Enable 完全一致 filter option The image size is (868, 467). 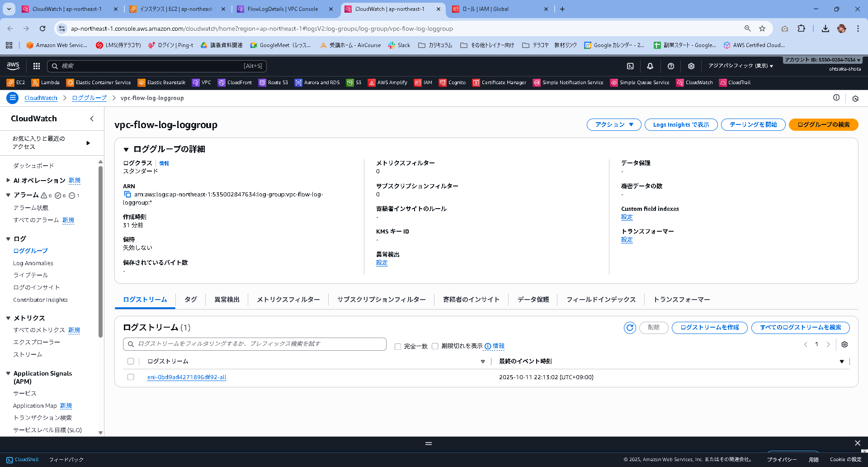tap(397, 346)
